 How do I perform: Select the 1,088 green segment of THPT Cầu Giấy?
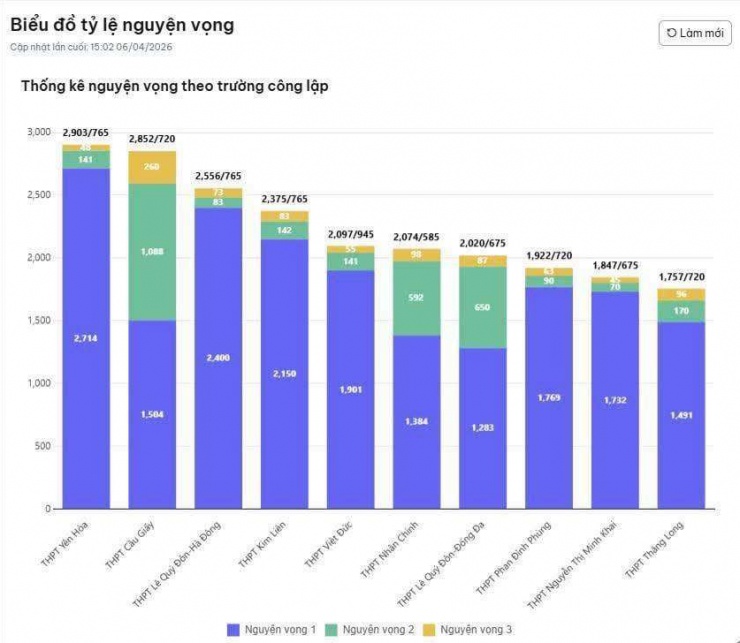click(x=151, y=252)
